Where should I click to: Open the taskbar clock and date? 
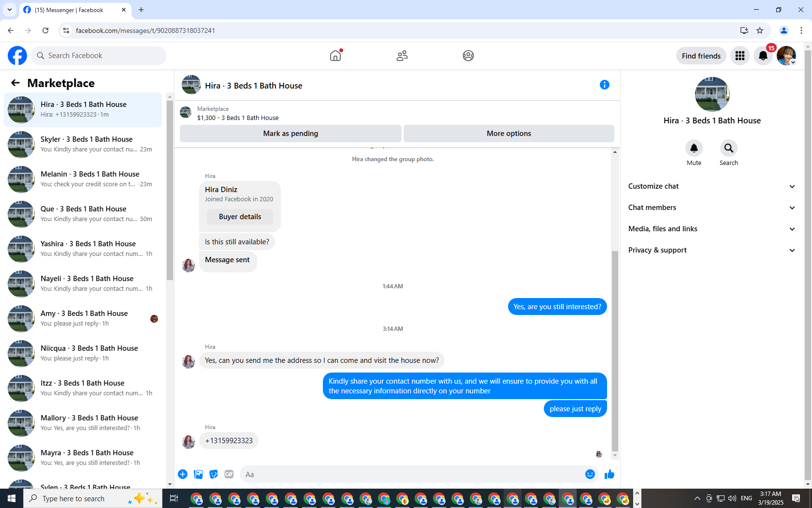coord(770,498)
